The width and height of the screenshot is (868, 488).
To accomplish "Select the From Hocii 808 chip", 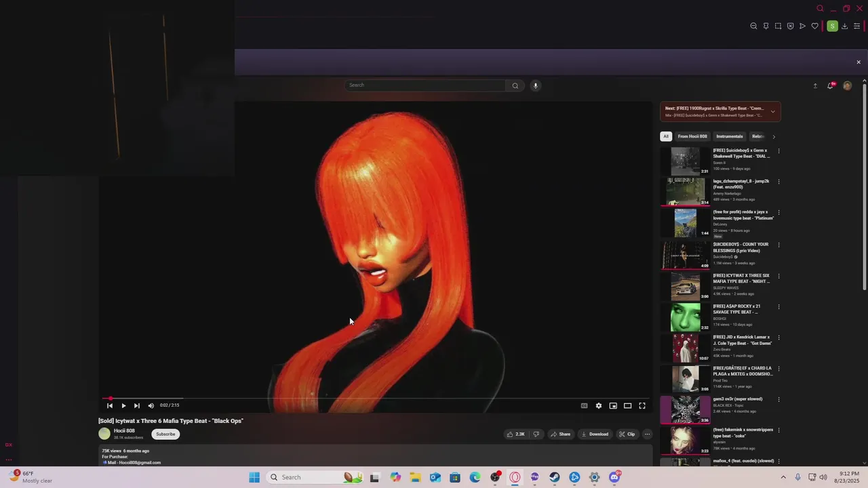I will click(692, 136).
